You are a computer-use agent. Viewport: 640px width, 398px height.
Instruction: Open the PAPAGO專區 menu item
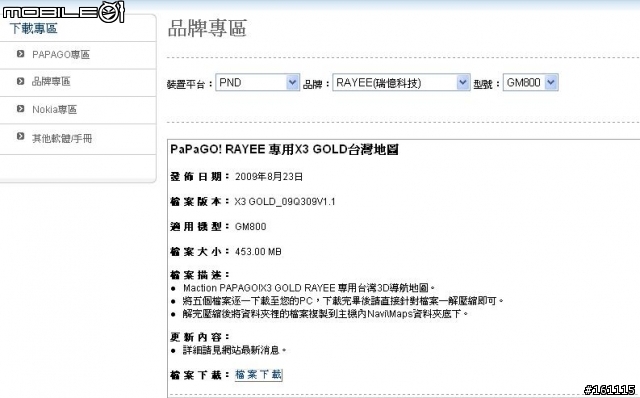coord(61,55)
